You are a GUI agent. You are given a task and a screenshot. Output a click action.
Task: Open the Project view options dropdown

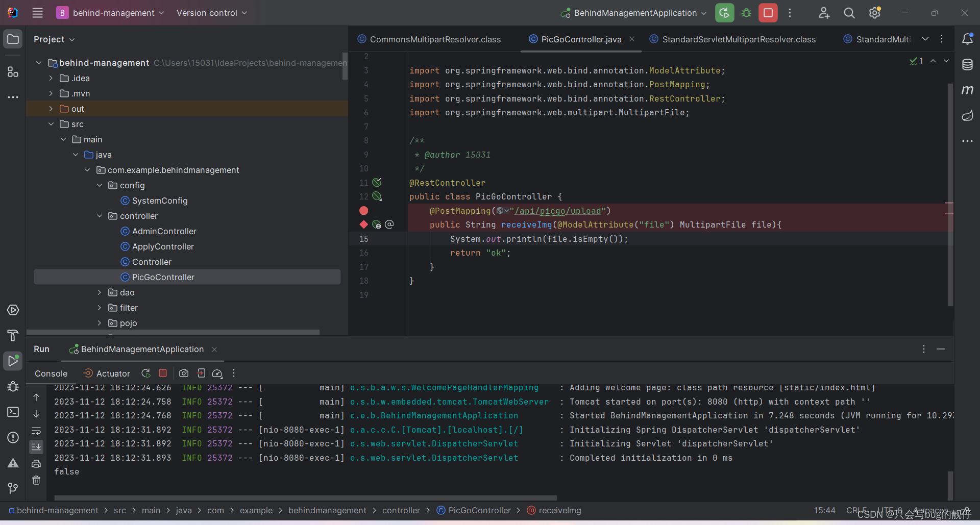[x=54, y=39]
